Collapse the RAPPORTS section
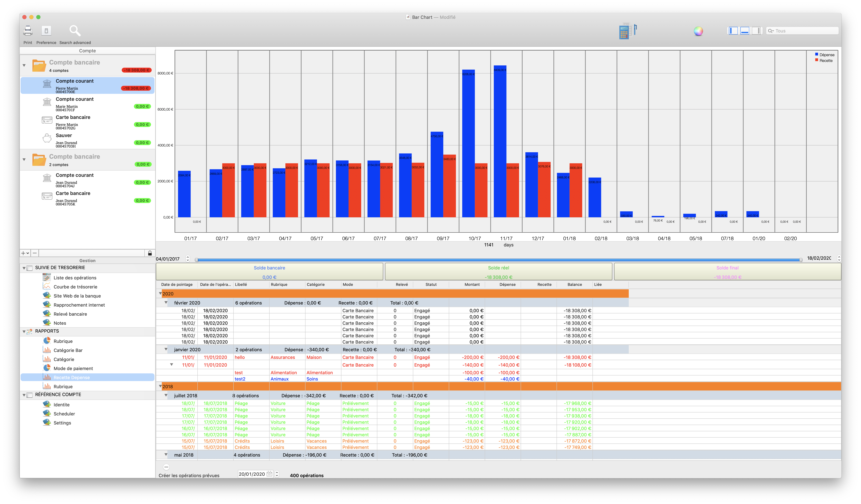861x504 pixels. tap(24, 332)
